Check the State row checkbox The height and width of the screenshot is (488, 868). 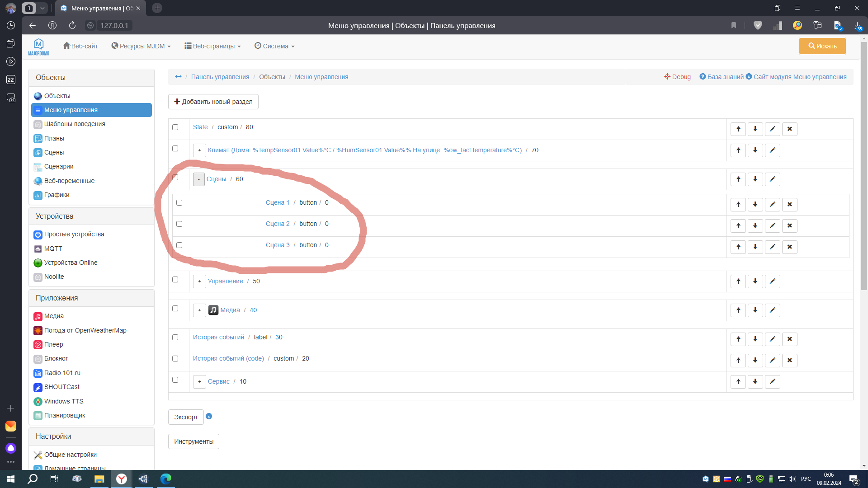click(175, 127)
